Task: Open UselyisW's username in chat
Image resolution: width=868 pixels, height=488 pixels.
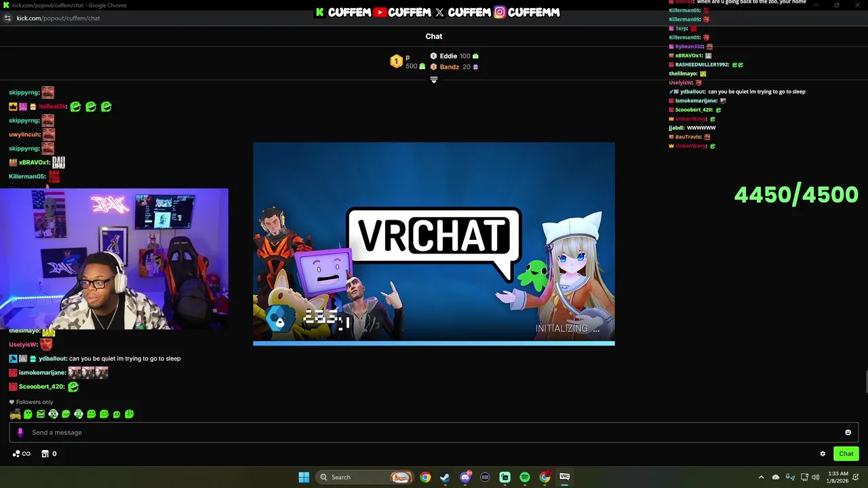Action: [23, 345]
